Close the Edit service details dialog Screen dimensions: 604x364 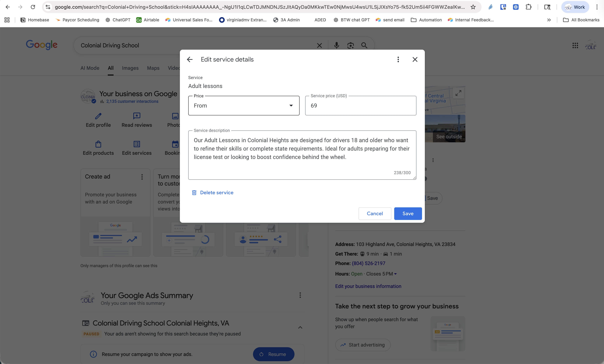pos(415,59)
